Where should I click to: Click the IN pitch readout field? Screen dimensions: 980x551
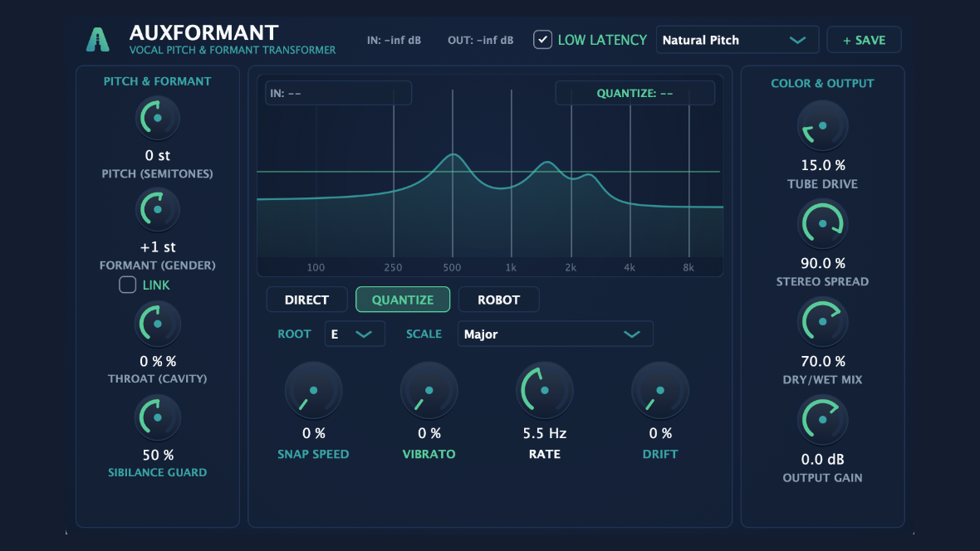[x=338, y=93]
